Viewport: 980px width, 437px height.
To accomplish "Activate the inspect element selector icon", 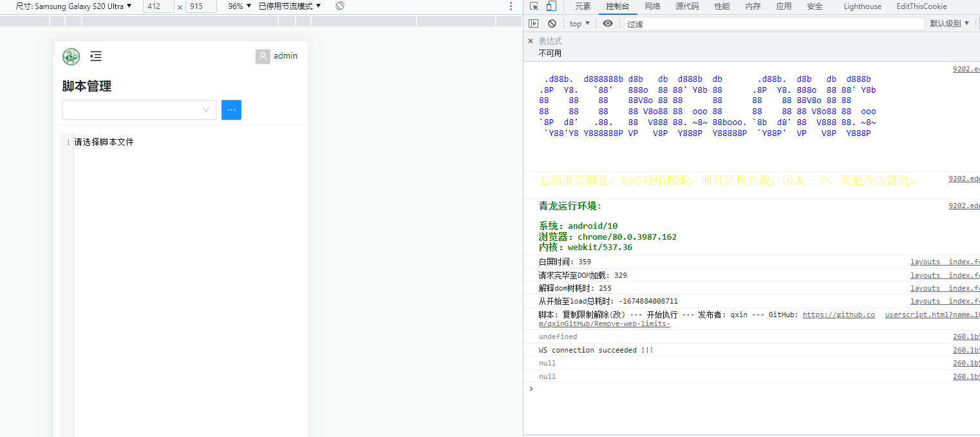I will [x=534, y=6].
